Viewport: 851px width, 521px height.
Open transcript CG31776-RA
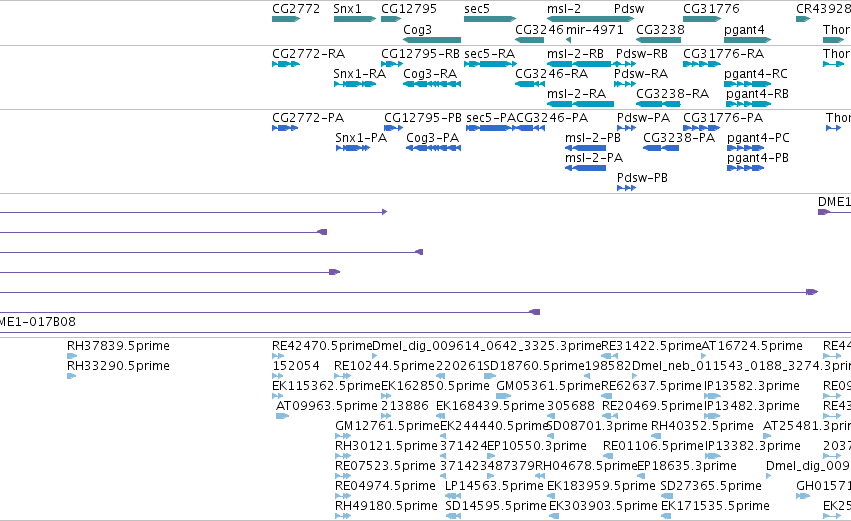702,64
